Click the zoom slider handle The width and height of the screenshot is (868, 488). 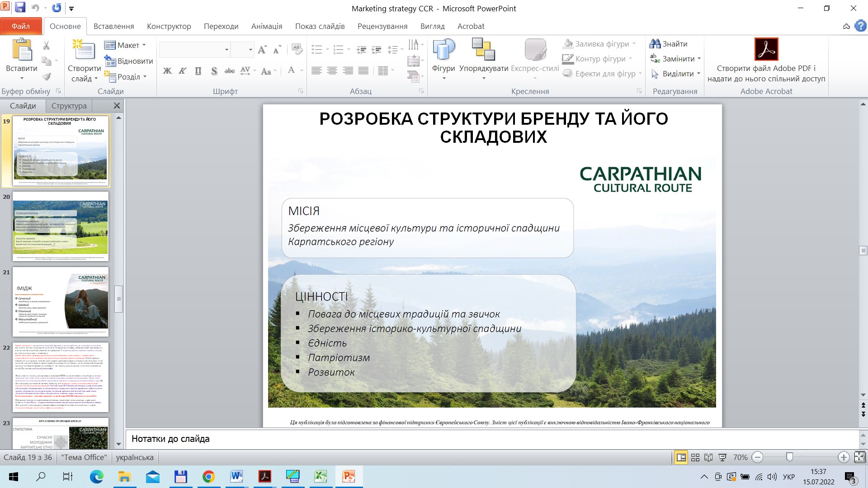pos(789,457)
